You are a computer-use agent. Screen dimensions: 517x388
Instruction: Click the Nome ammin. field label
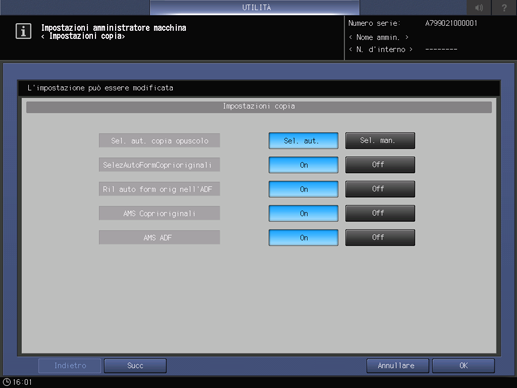tap(378, 37)
